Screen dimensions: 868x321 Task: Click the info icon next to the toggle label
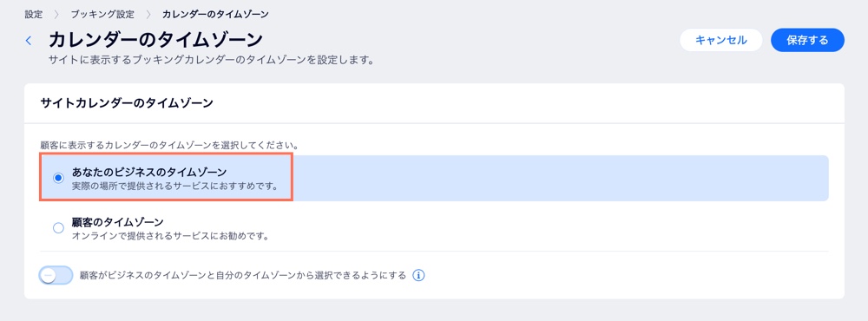(419, 274)
